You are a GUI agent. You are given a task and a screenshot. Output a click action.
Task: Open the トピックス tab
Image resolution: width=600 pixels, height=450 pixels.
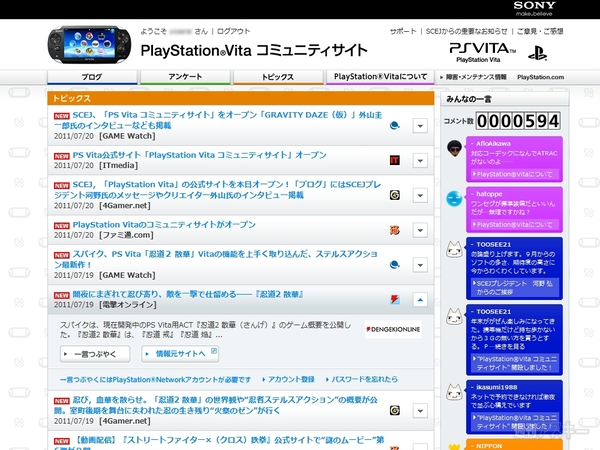(x=278, y=77)
